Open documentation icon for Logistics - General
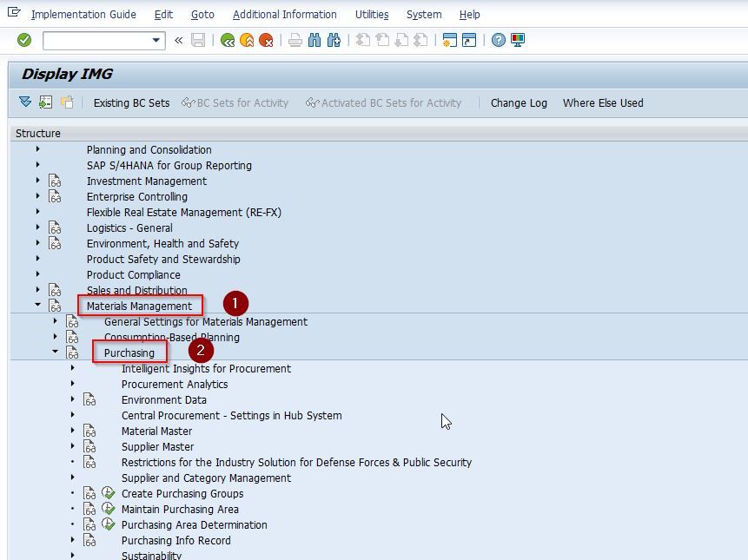The width and height of the screenshot is (748, 560). (x=55, y=227)
